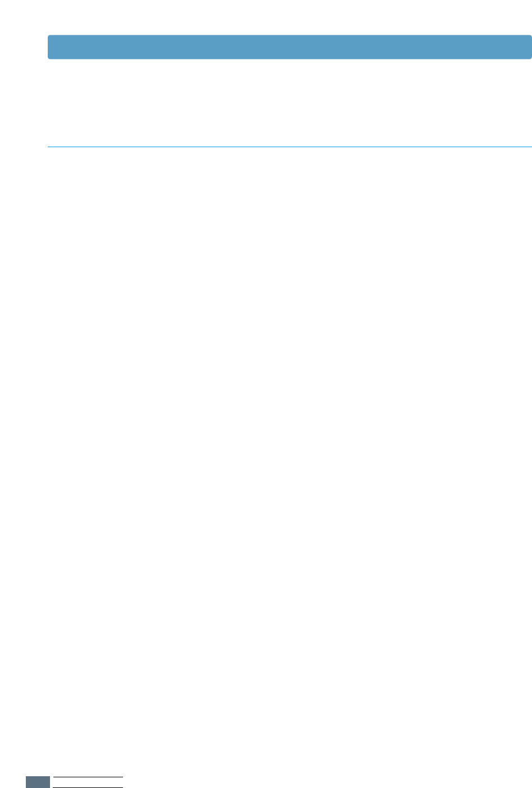The width and height of the screenshot is (532, 788).
Task: Click the upper black footer line
Action: pos(88,777)
